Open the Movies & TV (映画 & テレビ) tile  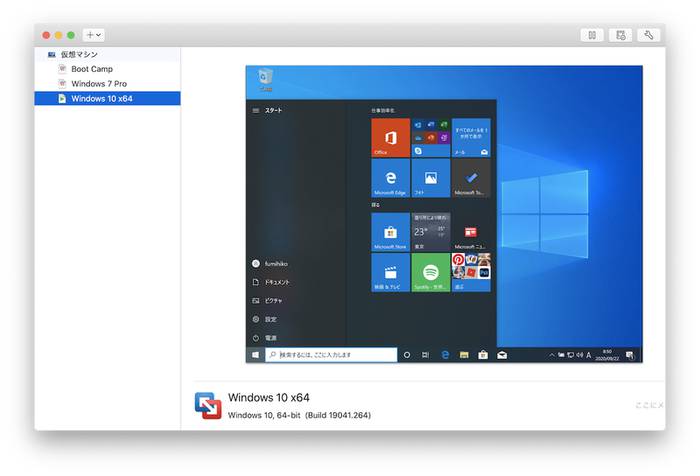click(391, 272)
